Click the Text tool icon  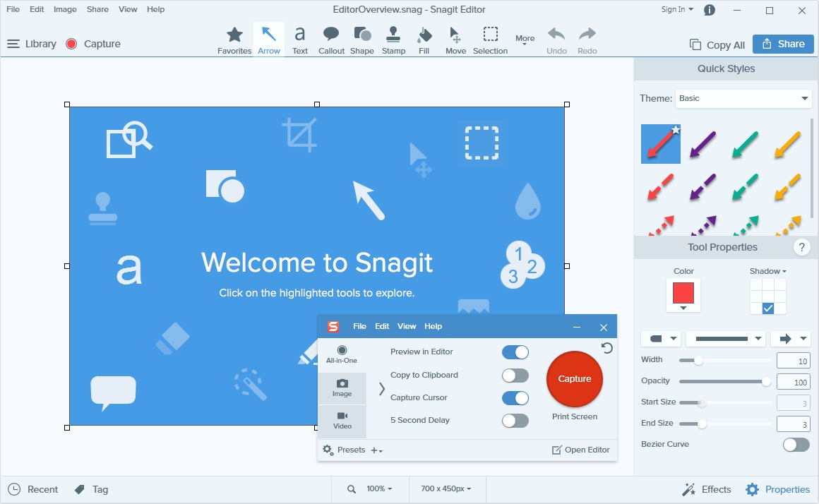[300, 40]
